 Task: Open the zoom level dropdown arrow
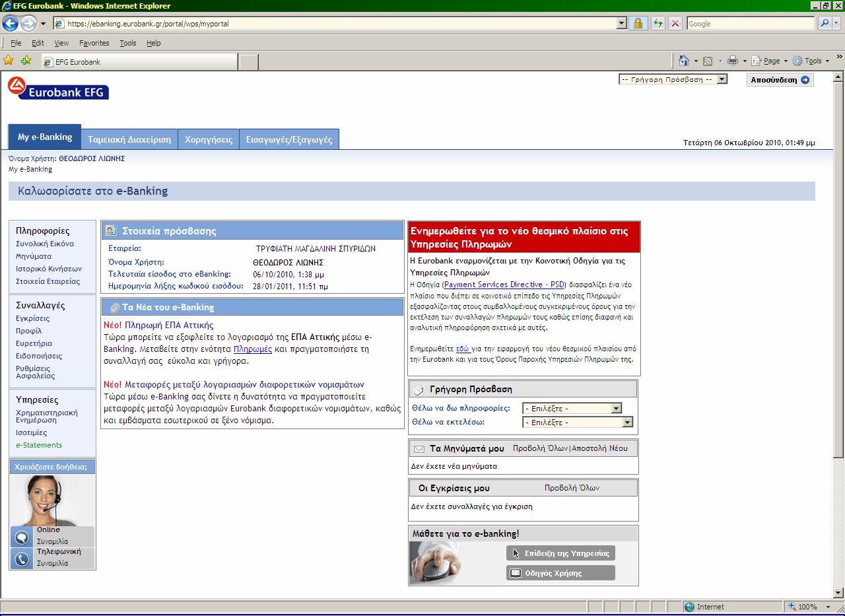[x=829, y=607]
